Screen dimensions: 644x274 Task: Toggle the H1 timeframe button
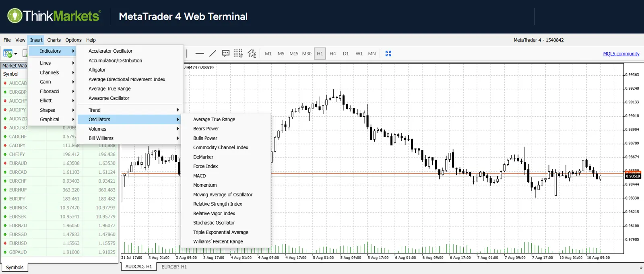click(320, 54)
